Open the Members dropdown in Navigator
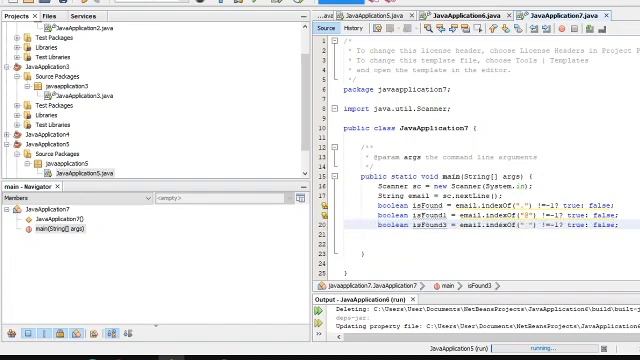 [x=78, y=198]
